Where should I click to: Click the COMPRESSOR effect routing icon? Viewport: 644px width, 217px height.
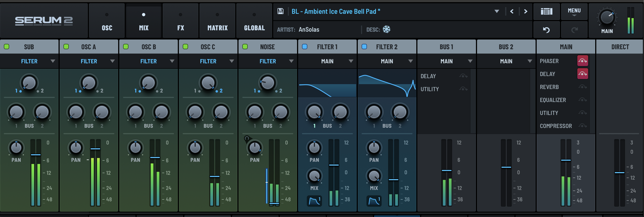pos(582,126)
